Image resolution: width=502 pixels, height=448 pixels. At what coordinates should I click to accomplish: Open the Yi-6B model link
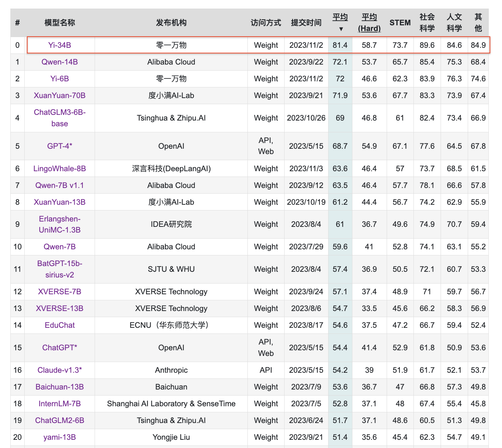[x=59, y=78]
